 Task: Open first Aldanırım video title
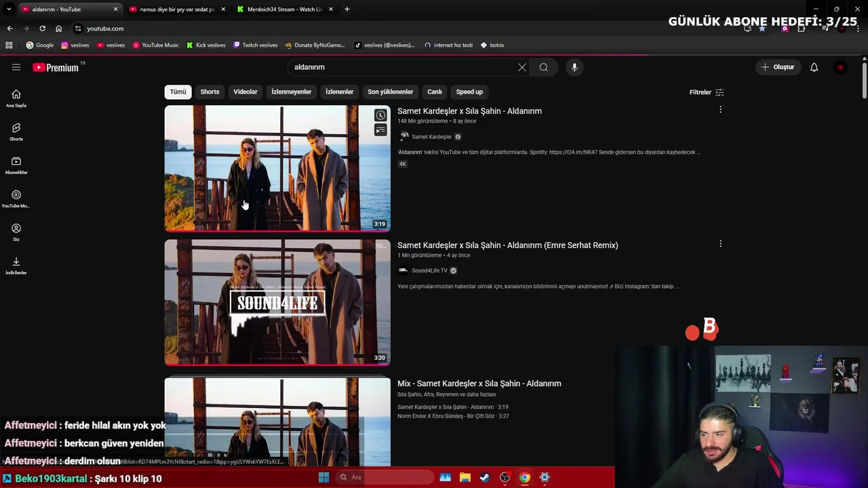point(469,111)
